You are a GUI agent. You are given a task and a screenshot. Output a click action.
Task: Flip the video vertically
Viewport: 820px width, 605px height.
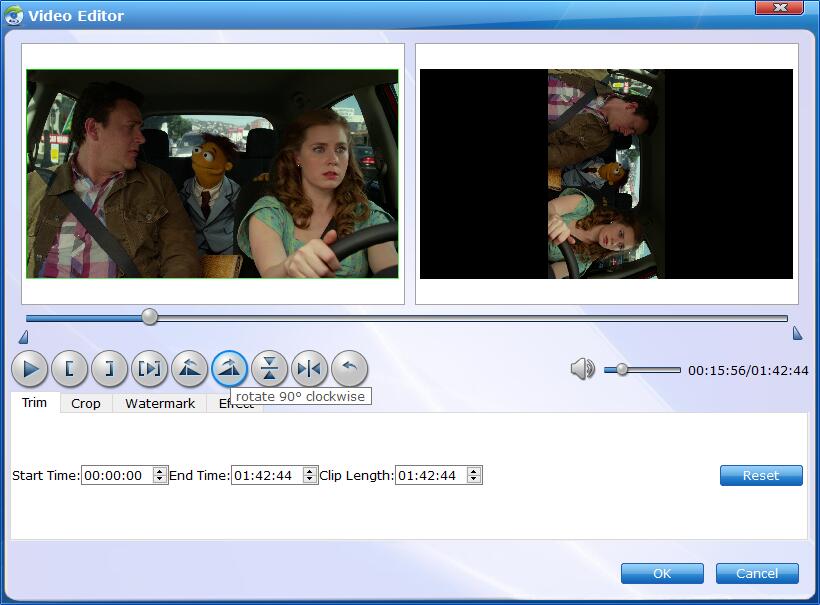270,369
